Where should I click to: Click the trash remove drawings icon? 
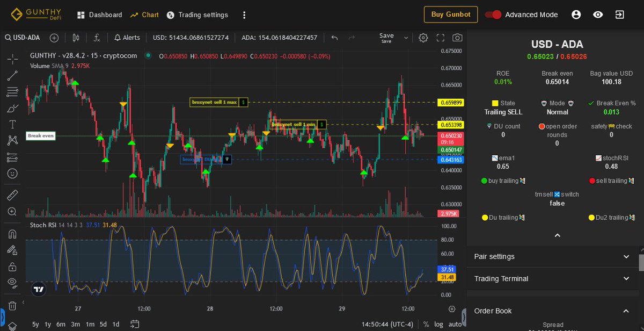[12, 306]
